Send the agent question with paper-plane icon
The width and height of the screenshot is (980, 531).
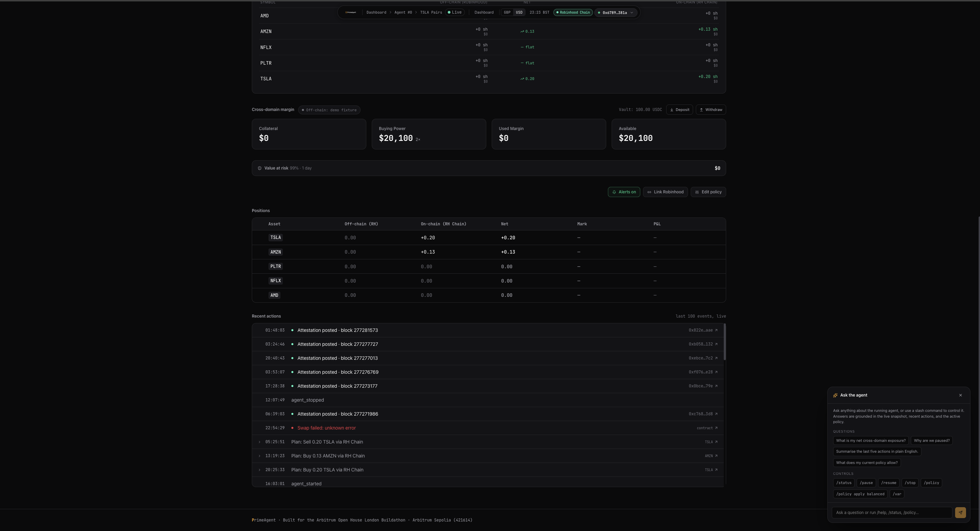tap(960, 512)
